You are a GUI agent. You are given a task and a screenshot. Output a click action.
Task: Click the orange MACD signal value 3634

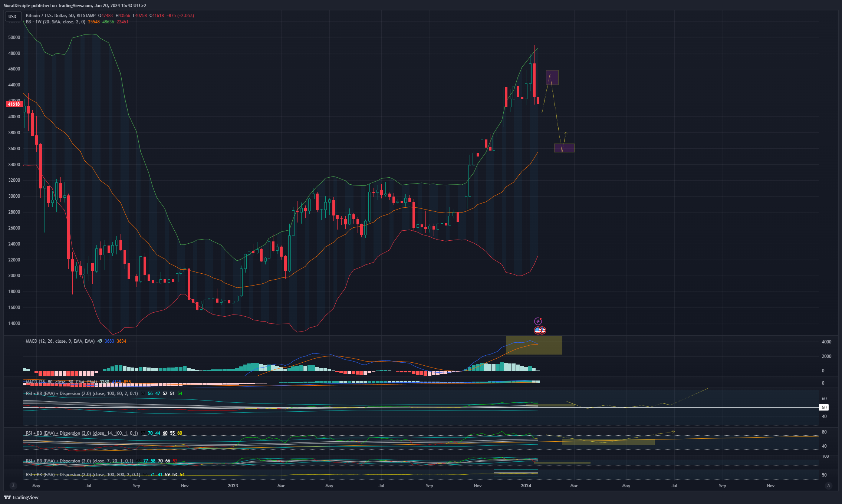(x=121, y=341)
